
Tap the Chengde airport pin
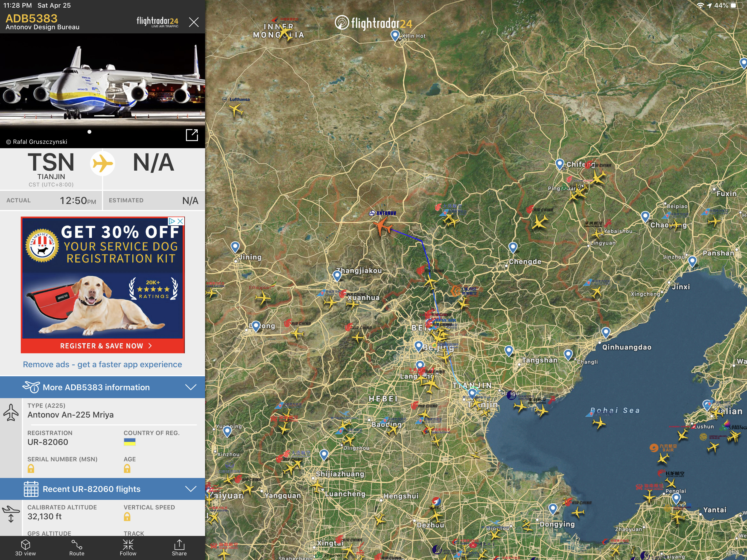click(x=513, y=247)
